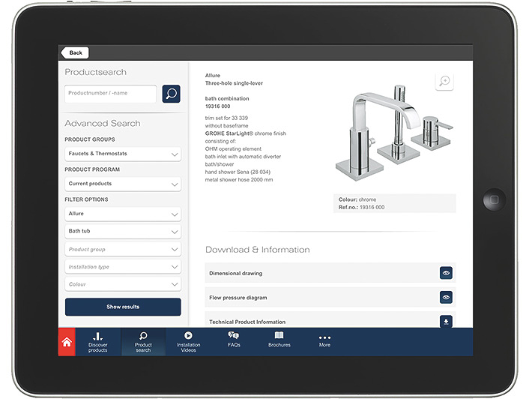Download Technical Product Information file
The width and height of the screenshot is (532, 399).
446,322
